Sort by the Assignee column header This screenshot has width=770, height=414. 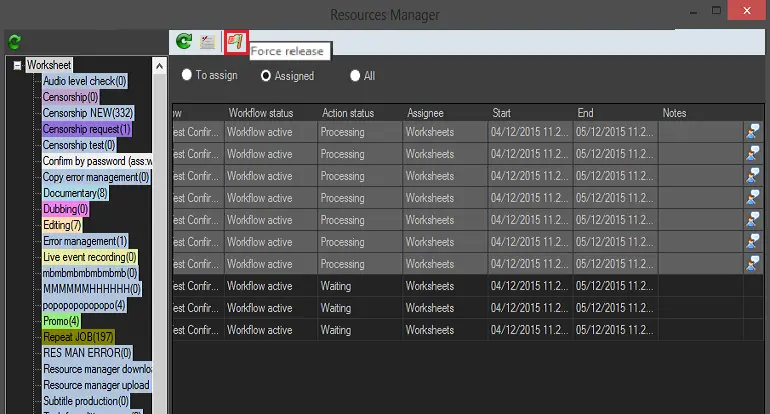(425, 113)
